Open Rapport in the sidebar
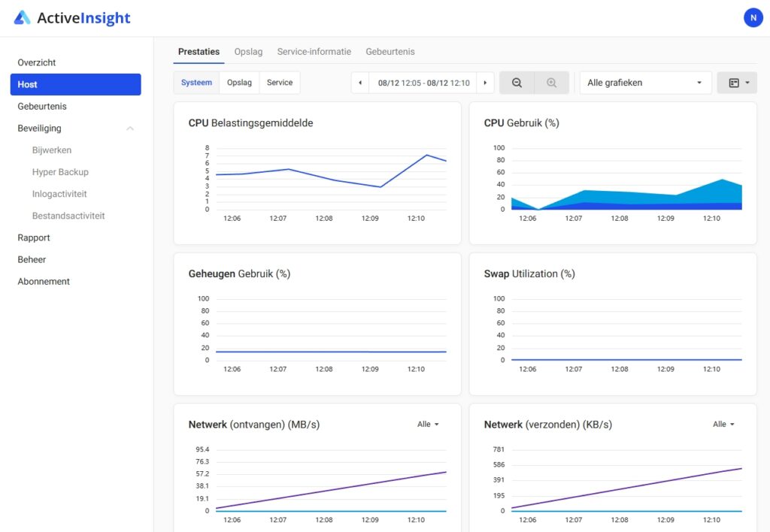Screen dimensions: 770x532 [34, 237]
